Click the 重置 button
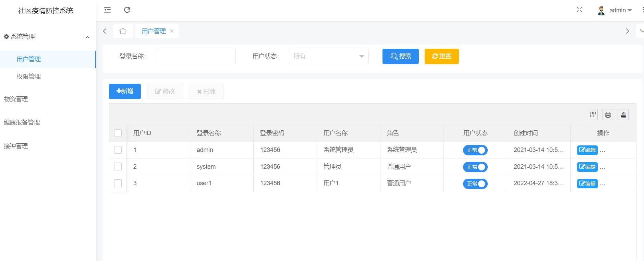The width and height of the screenshot is (644, 261). pyautogui.click(x=442, y=56)
